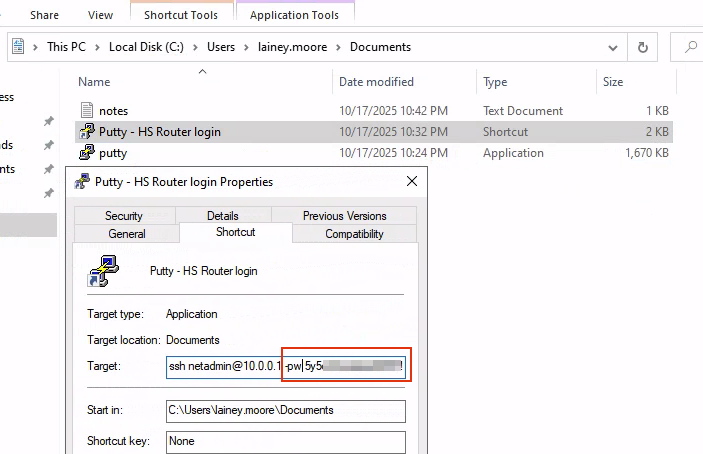This screenshot has height=454, width=703.
Task: Click the location icon at address bar start
Action: [20, 47]
